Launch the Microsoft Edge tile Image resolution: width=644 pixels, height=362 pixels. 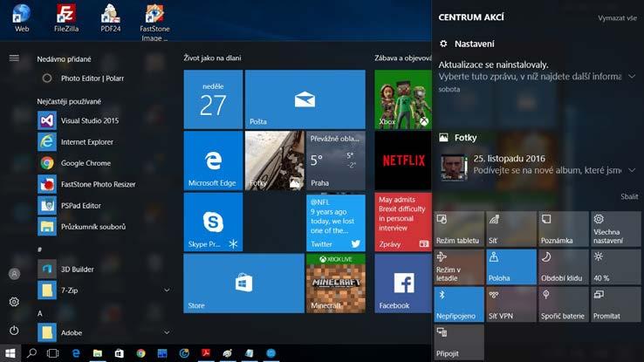pos(213,161)
